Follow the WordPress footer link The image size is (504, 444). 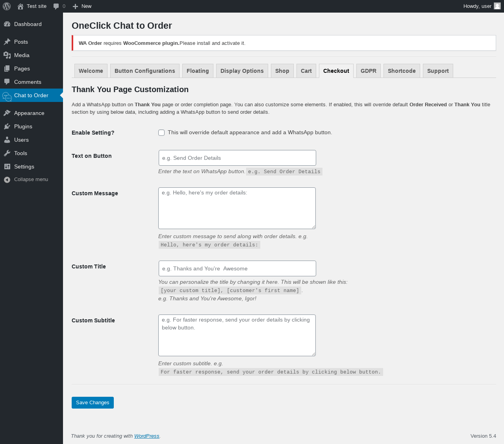click(x=146, y=436)
